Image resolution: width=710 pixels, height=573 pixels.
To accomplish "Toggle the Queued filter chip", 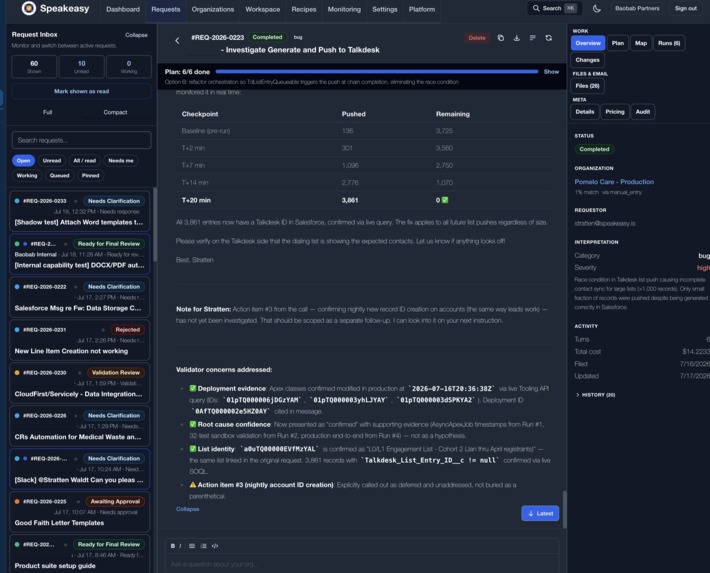I will 59,175.
